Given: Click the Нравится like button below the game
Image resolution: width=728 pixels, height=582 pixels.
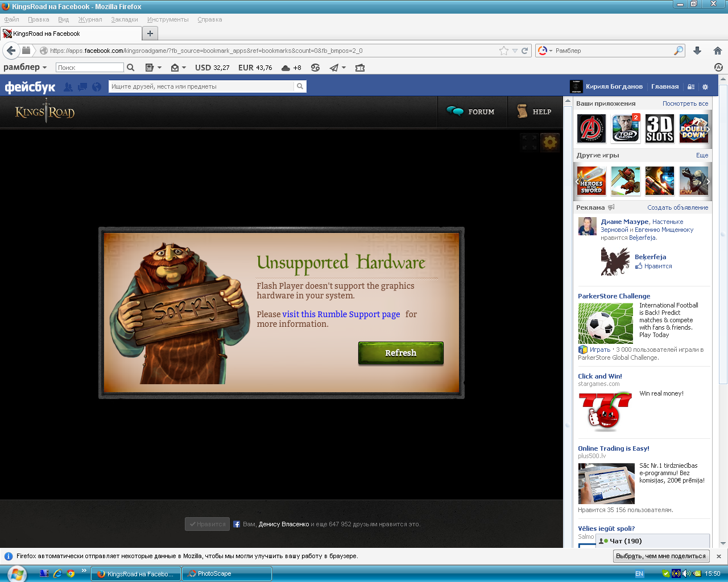Looking at the screenshot, I should 207,524.
